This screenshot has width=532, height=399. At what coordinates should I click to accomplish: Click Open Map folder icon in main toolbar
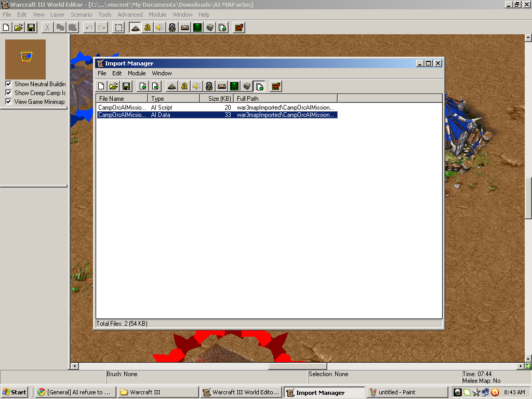pyautogui.click(x=19, y=28)
